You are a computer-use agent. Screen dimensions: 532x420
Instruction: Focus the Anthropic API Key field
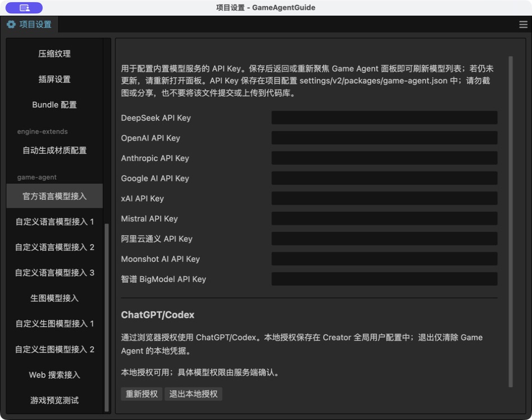coord(384,158)
